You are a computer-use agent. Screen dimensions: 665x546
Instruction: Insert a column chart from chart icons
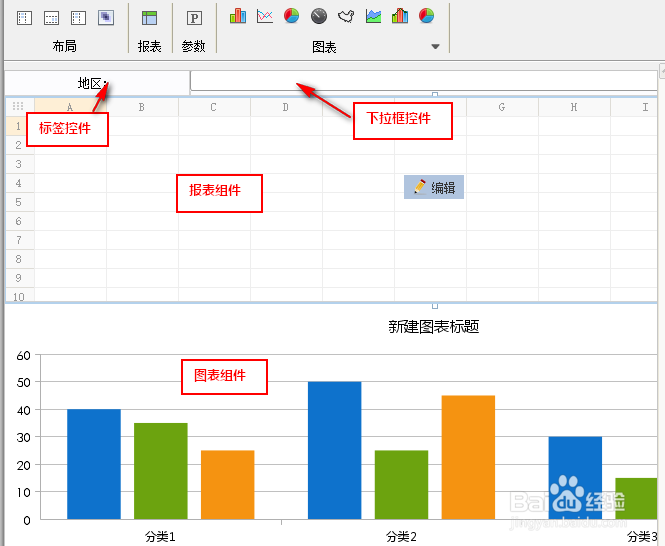[238, 16]
